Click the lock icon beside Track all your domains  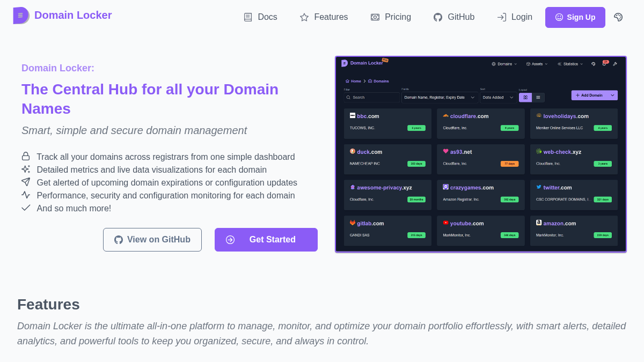pos(26,156)
